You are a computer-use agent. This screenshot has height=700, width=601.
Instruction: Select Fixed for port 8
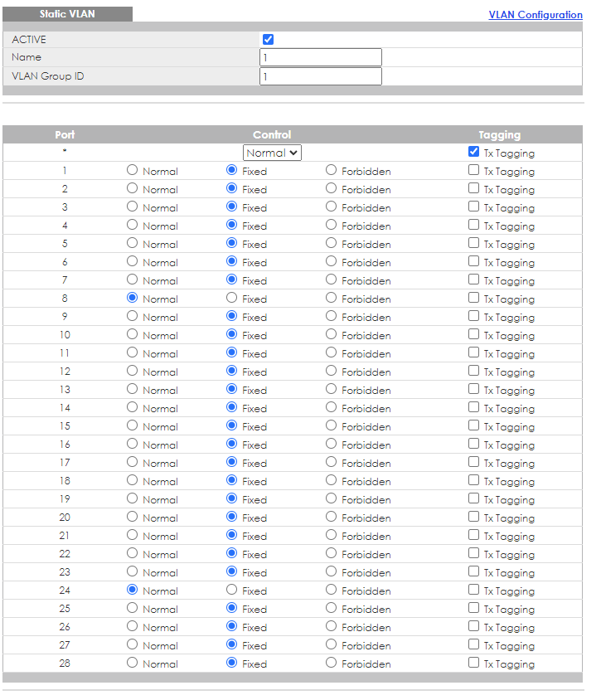tap(231, 298)
